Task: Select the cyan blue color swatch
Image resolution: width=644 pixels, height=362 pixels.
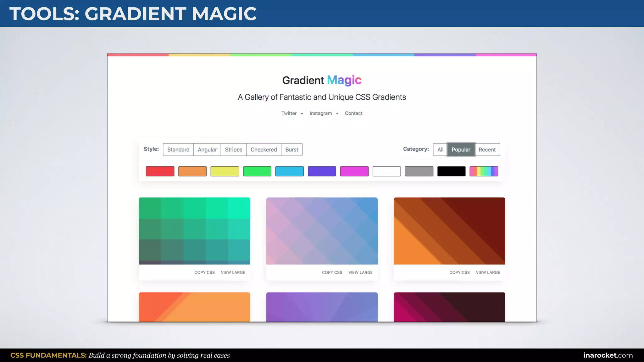Action: tap(289, 171)
